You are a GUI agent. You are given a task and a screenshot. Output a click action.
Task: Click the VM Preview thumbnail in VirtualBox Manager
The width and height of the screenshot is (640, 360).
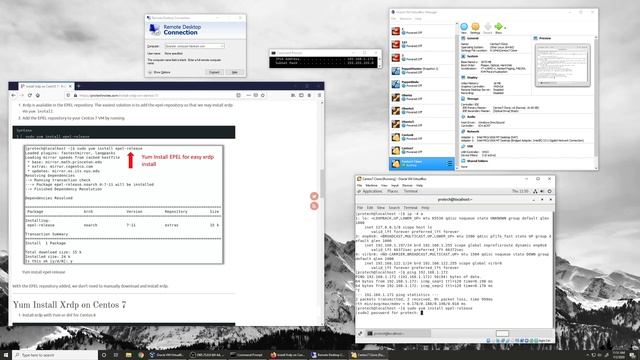(x=562, y=65)
